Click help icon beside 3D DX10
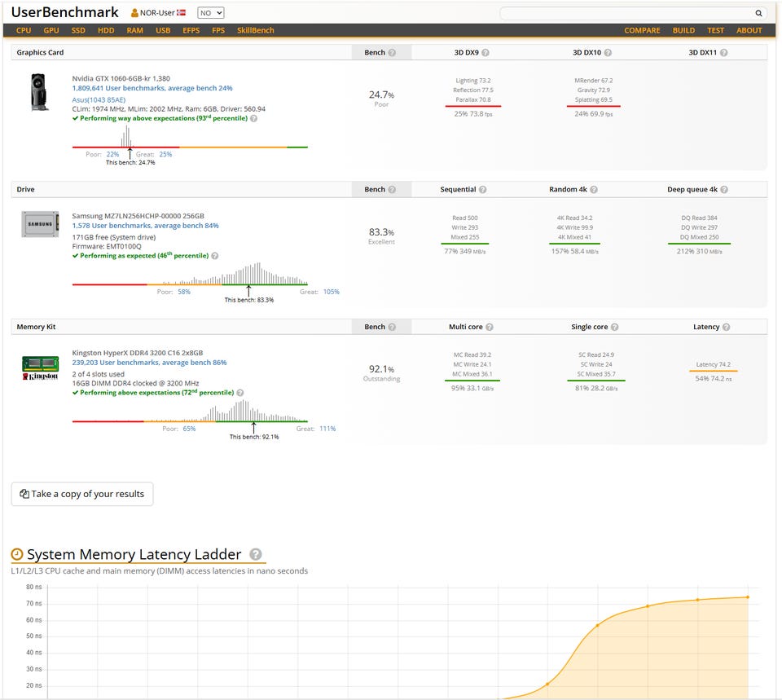 click(608, 52)
